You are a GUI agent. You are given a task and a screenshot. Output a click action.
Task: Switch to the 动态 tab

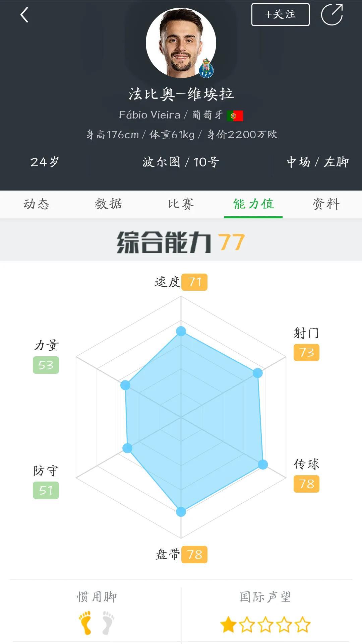pyautogui.click(x=36, y=204)
